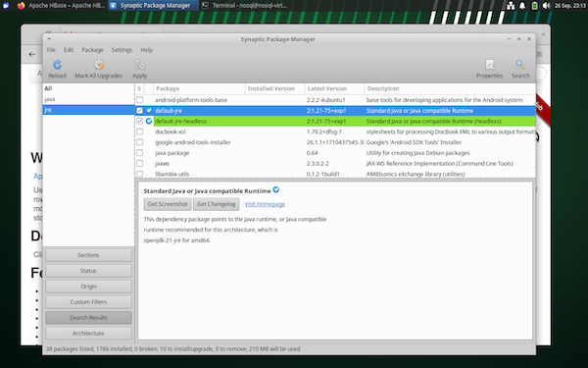The image size is (588, 368).
Task: Select the libambix-utils package name
Action: (x=171, y=174)
